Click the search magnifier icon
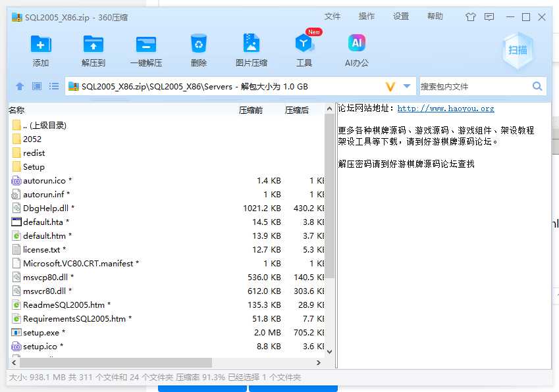Screen dimensions: 559x392 click(537, 86)
